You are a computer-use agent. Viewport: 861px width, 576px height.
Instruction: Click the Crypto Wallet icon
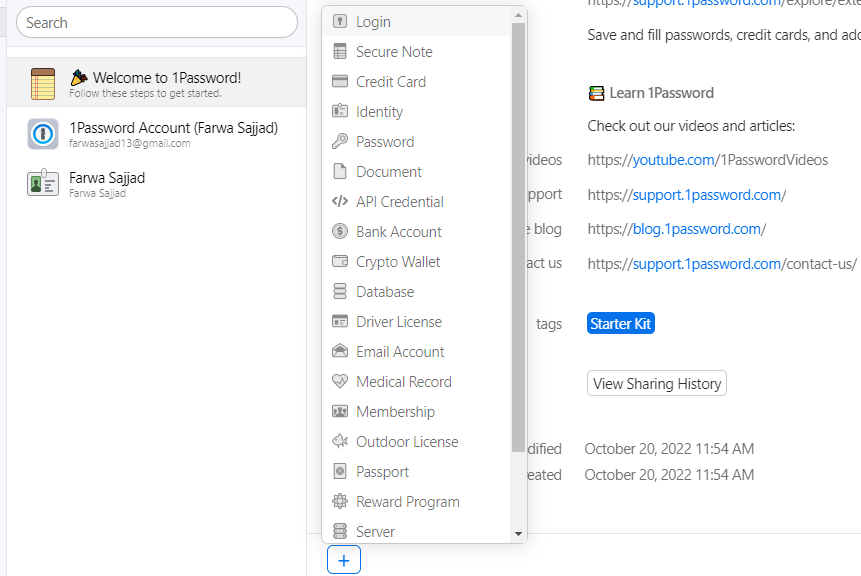pos(339,262)
